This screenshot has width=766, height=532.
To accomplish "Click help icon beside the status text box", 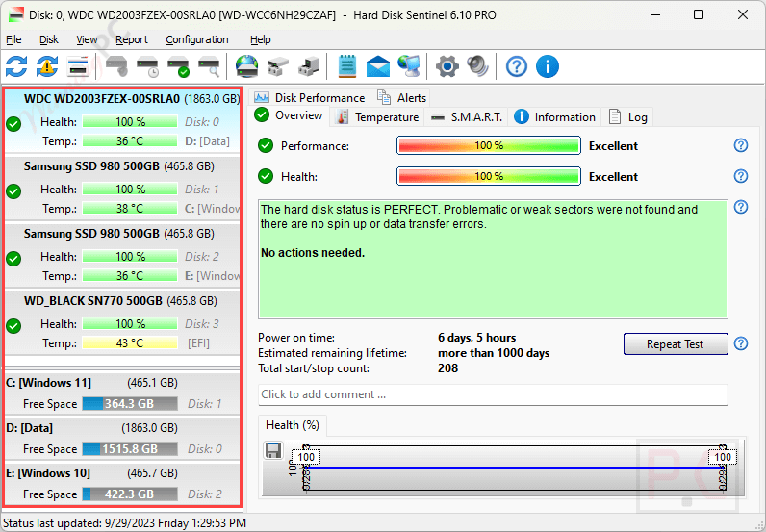I will click(x=741, y=207).
